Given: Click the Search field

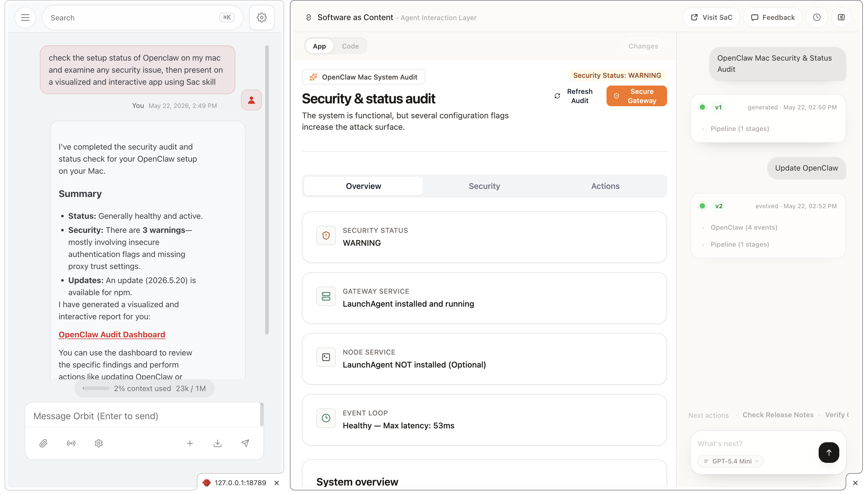Looking at the screenshot, I should [x=142, y=17].
